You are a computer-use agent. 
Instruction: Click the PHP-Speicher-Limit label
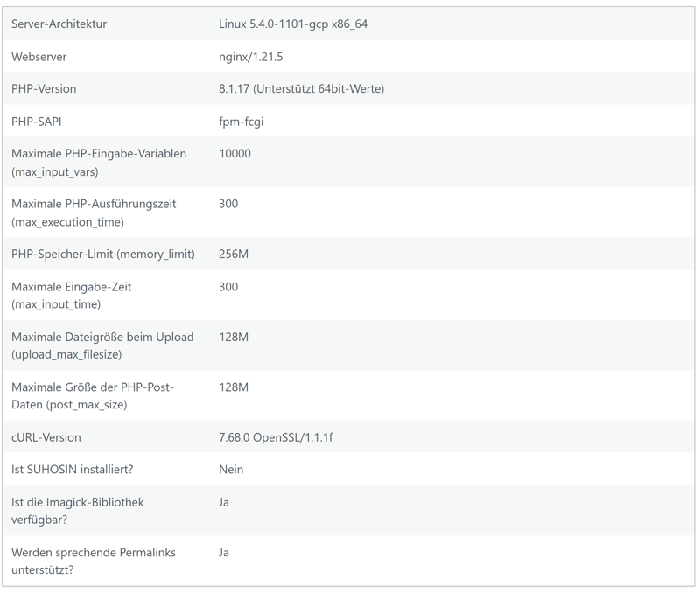tap(103, 255)
